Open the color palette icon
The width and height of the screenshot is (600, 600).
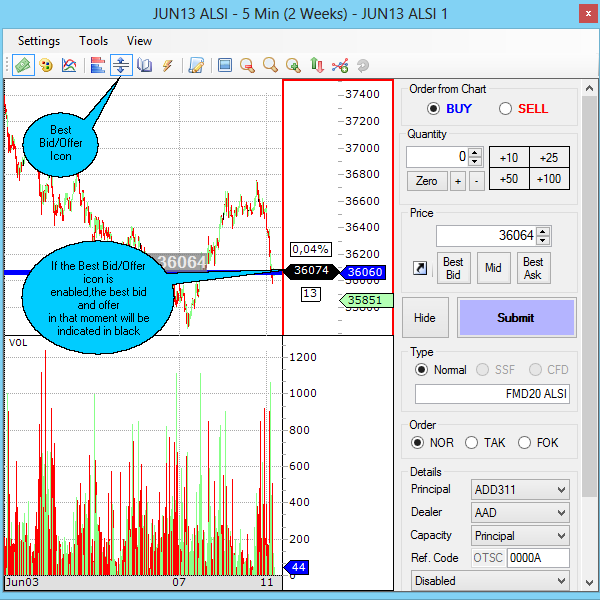pos(46,65)
